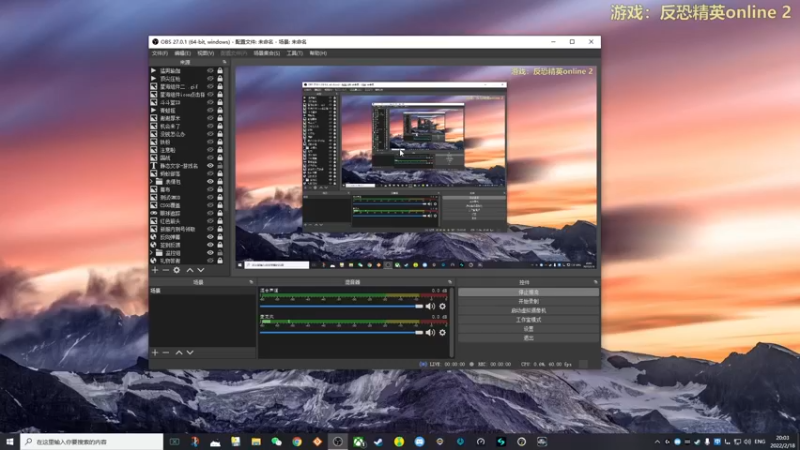Move scene up with chevron
Screen dimensions: 800x450
pyautogui.click(x=179, y=353)
